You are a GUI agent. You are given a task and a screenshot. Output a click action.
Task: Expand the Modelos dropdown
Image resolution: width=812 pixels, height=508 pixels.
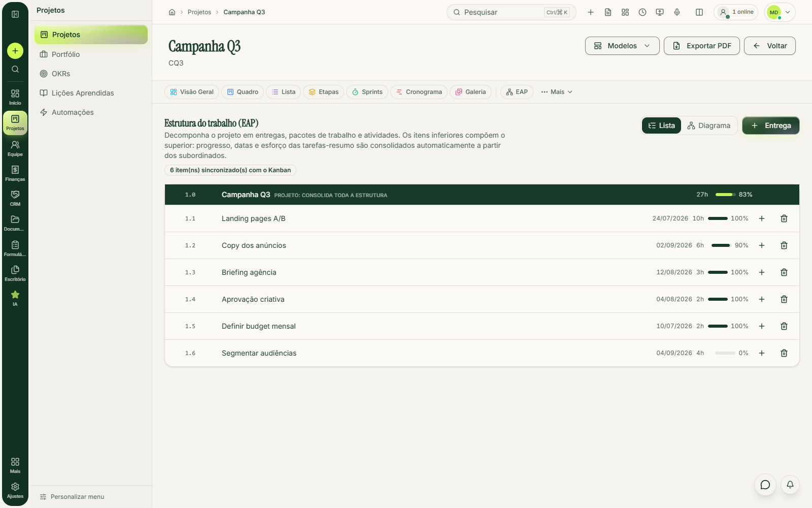(622, 46)
